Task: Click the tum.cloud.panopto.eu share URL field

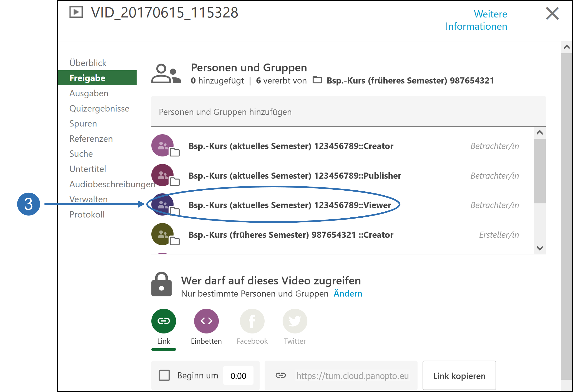Action: (x=353, y=376)
